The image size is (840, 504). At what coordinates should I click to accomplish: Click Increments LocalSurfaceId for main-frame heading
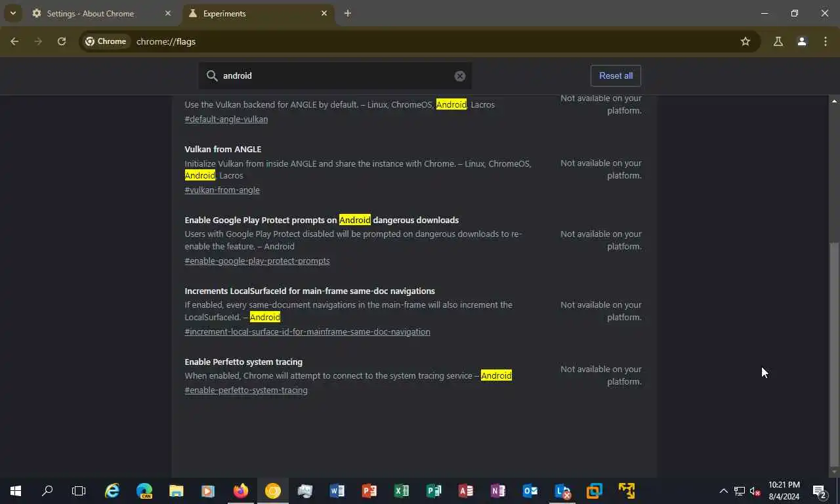coord(310,291)
